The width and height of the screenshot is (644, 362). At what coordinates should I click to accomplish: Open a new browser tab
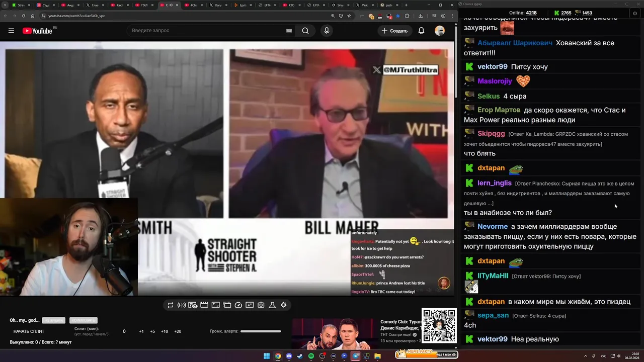click(406, 5)
